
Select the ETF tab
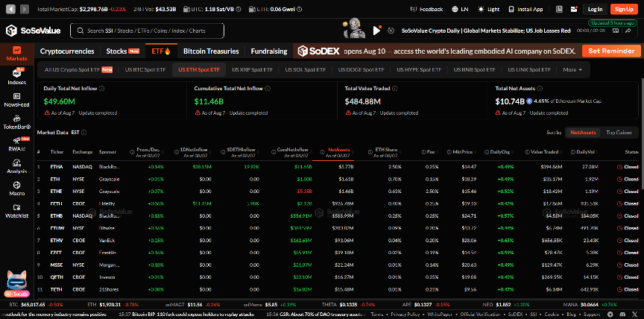pos(161,51)
